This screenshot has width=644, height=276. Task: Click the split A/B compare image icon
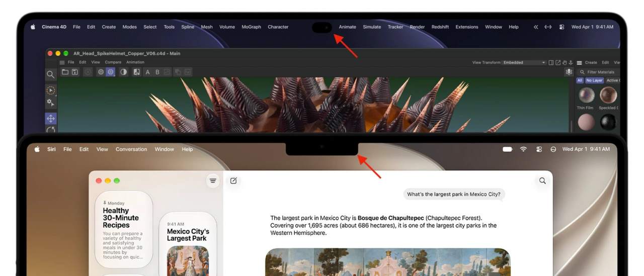point(136,72)
